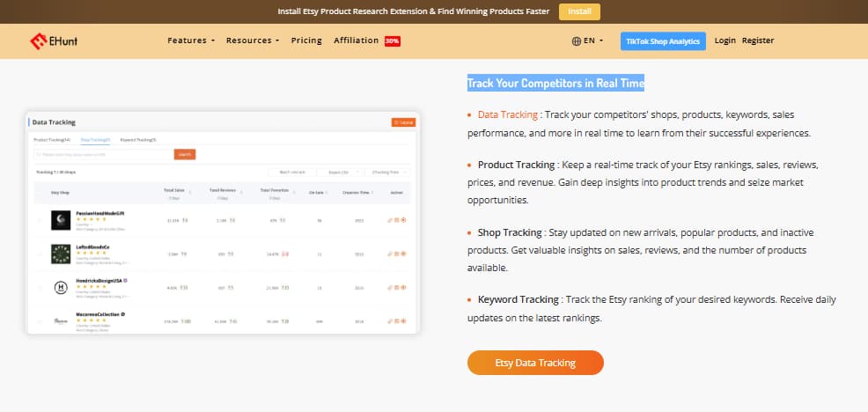
Task: Click the Data Tracking preview screenshot
Action: pos(223,223)
